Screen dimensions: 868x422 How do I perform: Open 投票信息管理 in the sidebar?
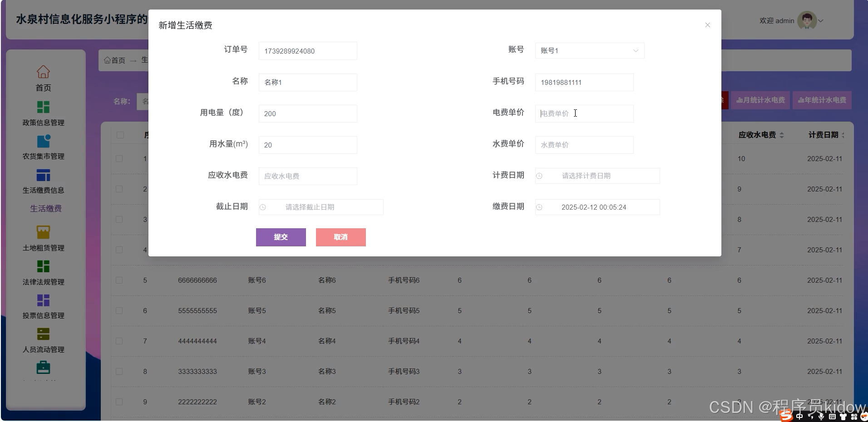(x=43, y=299)
